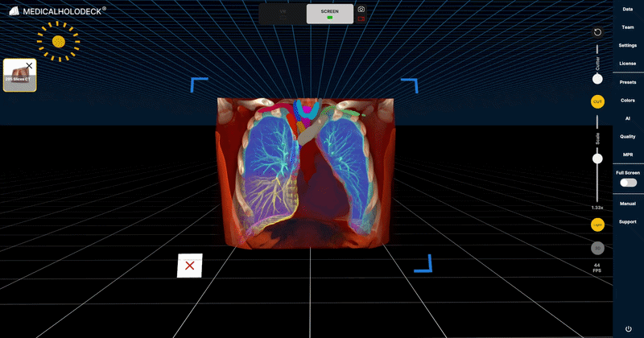The height and width of the screenshot is (338, 644).
Task: Expand the Quality options panel
Action: [628, 136]
